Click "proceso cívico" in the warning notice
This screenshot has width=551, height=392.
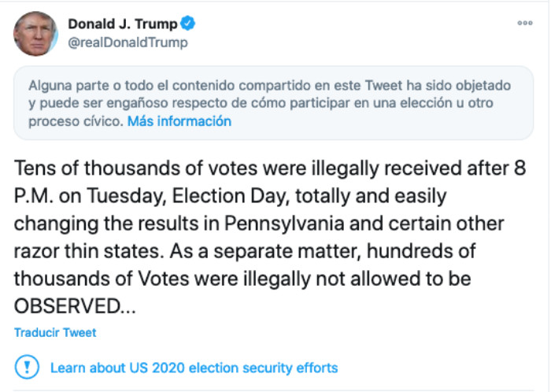pos(74,121)
